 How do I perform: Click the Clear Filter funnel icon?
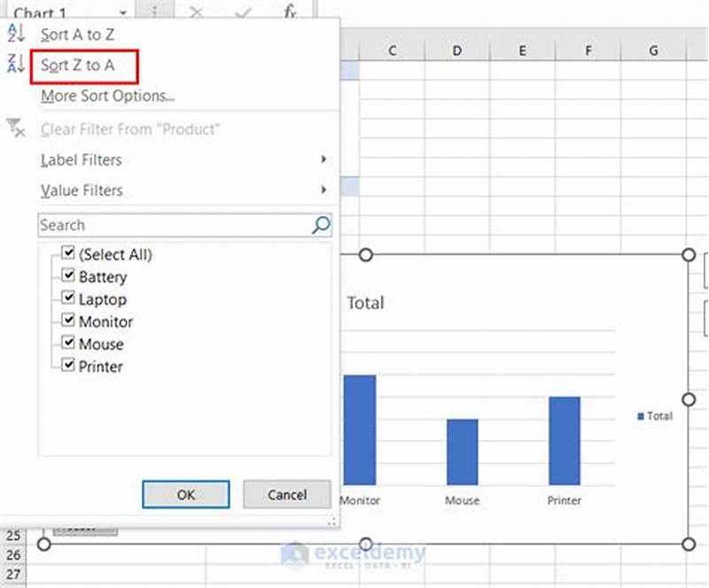click(16, 128)
